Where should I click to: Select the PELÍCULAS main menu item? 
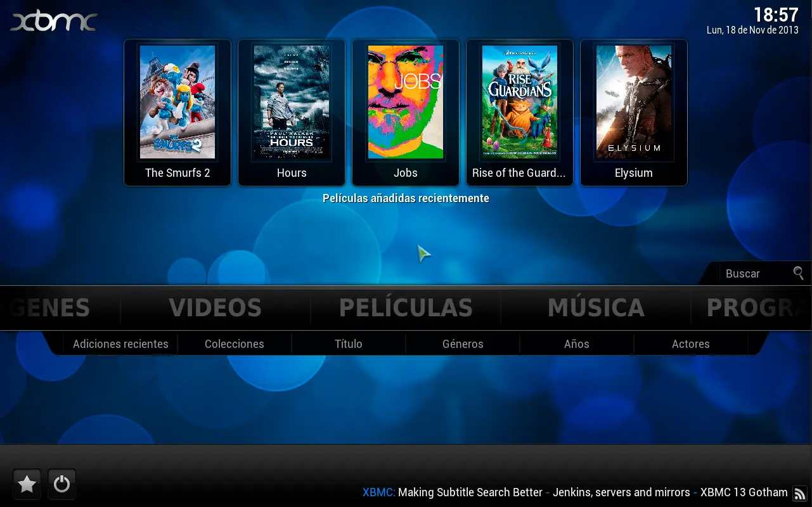[406, 308]
